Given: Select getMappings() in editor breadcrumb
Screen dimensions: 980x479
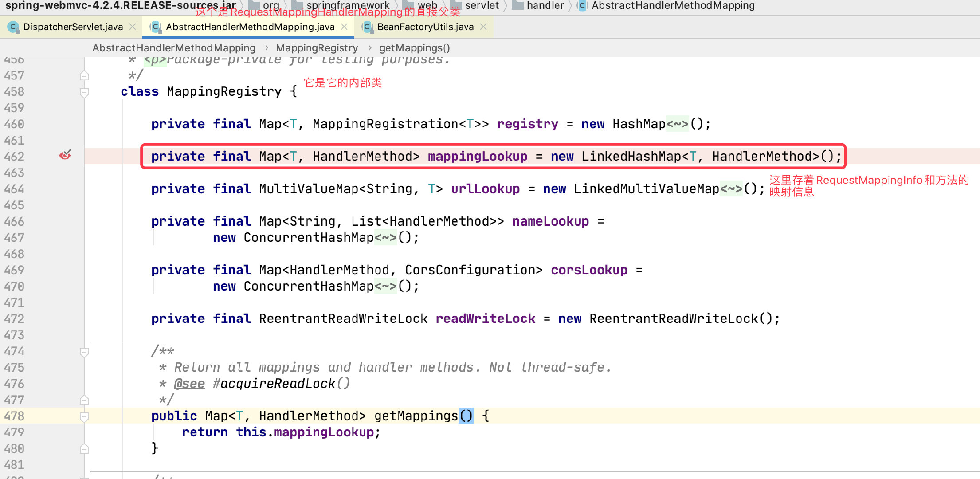Looking at the screenshot, I should (414, 48).
